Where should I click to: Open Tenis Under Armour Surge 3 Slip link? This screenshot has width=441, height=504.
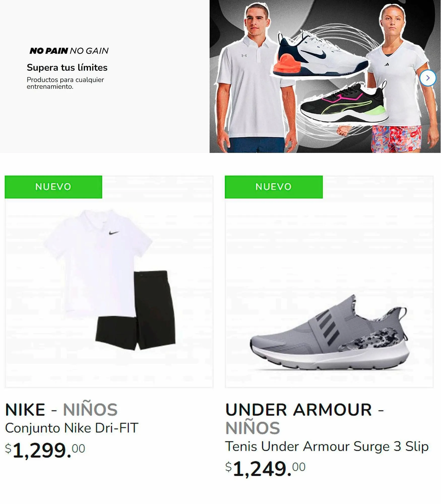click(327, 446)
